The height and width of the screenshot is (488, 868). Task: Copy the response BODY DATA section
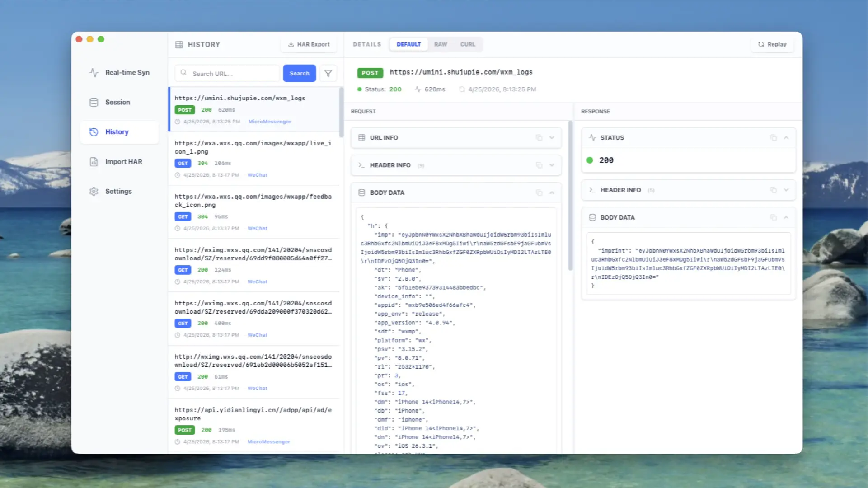(774, 218)
